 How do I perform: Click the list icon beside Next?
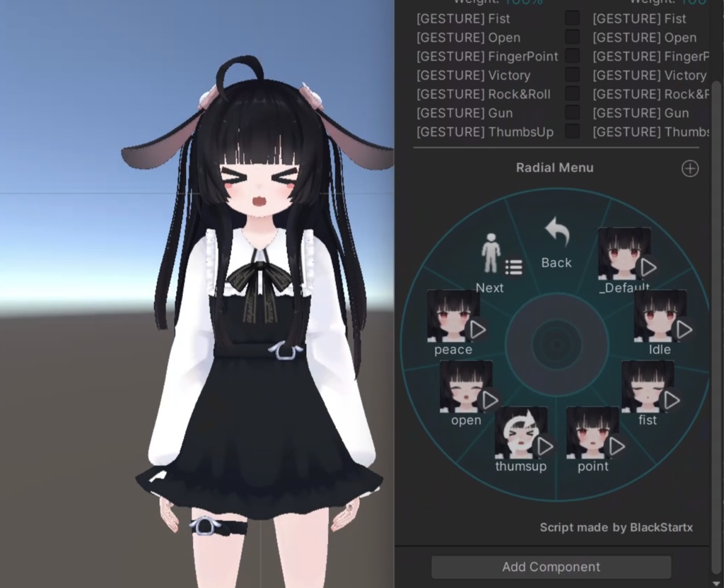pyautogui.click(x=513, y=267)
